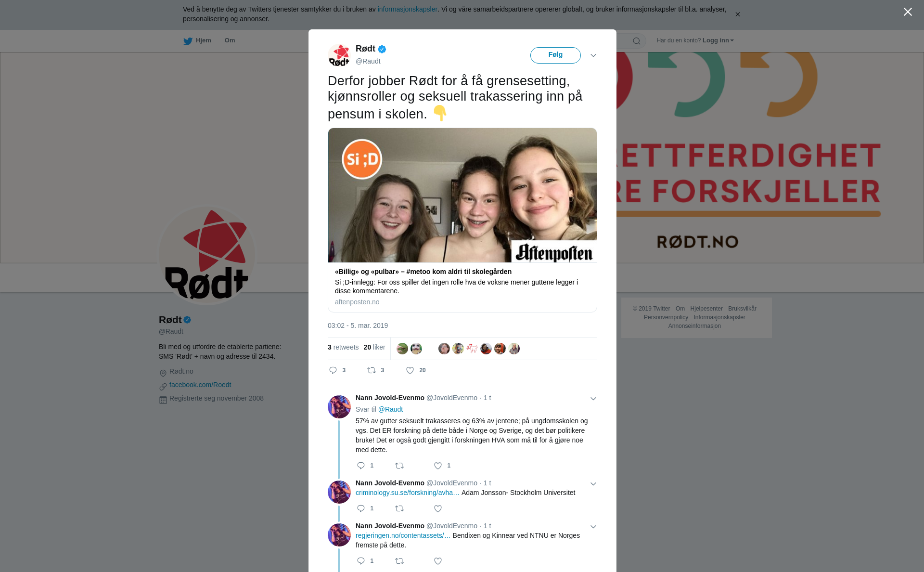The height and width of the screenshot is (572, 924).
Task: Expand options for first Nann Jovold-Evenmo reply
Action: 593,399
